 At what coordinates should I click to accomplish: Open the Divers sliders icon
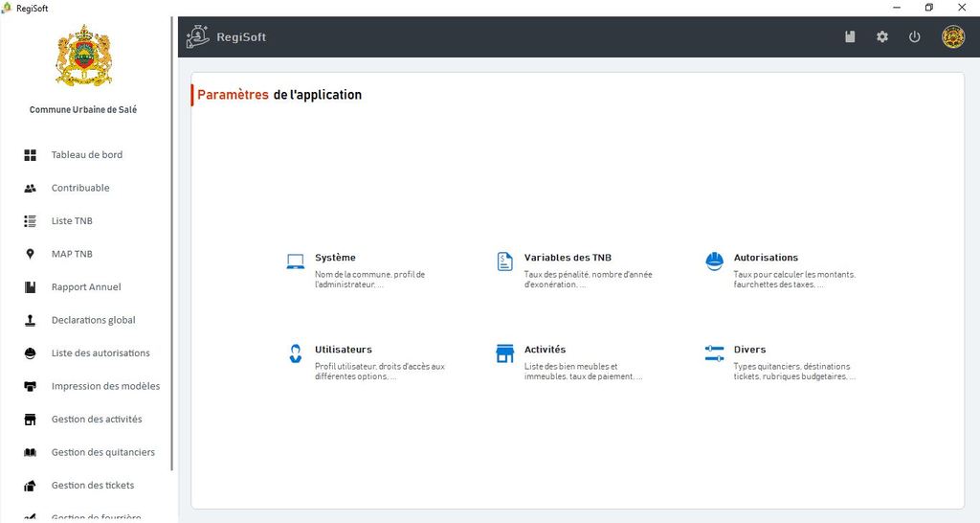pyautogui.click(x=714, y=353)
